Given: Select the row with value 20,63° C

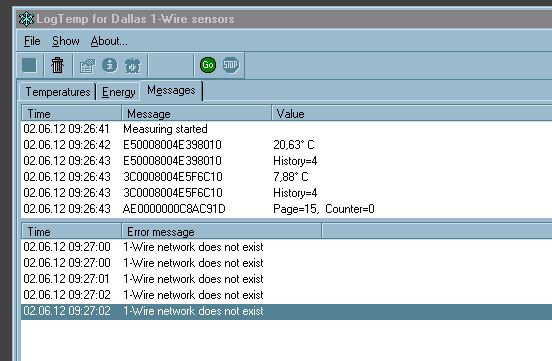Looking at the screenshot, I should tap(287, 145).
